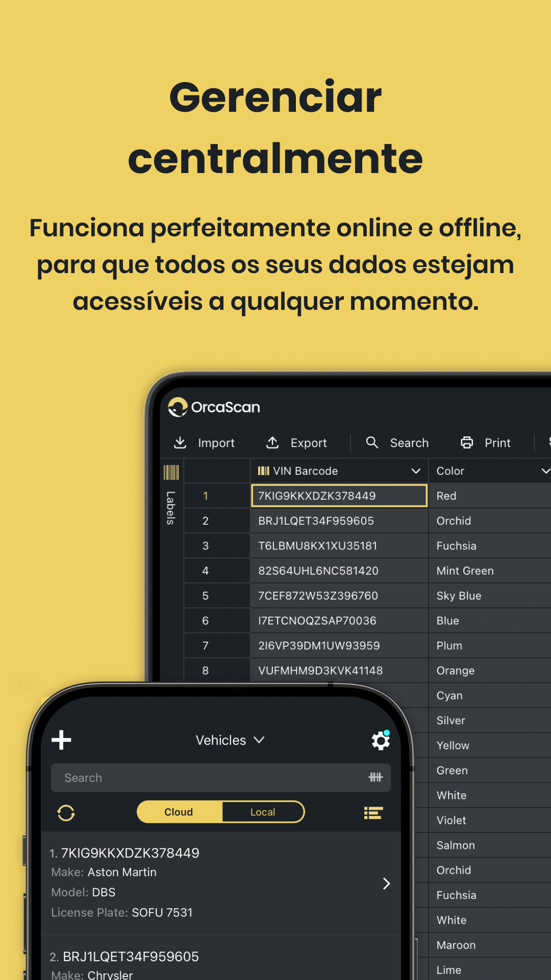551x980 pixels.
Task: Select cell 2I6VP39DM1UW93959
Action: point(339,646)
